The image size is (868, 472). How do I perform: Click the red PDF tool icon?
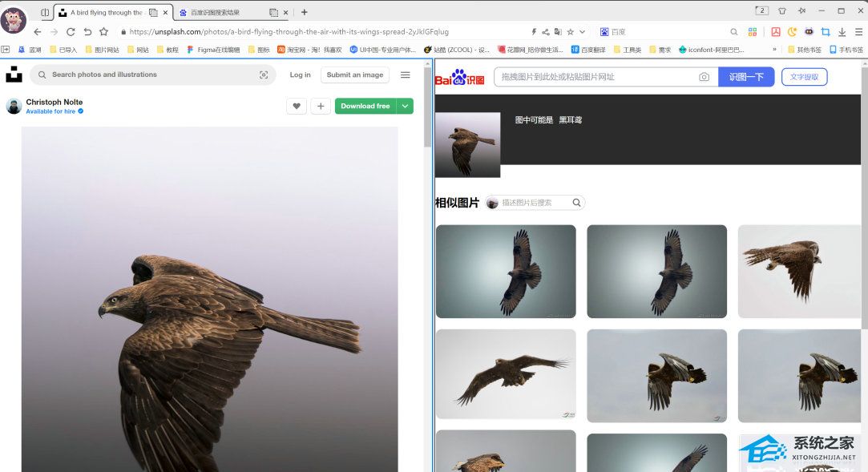coord(776,32)
